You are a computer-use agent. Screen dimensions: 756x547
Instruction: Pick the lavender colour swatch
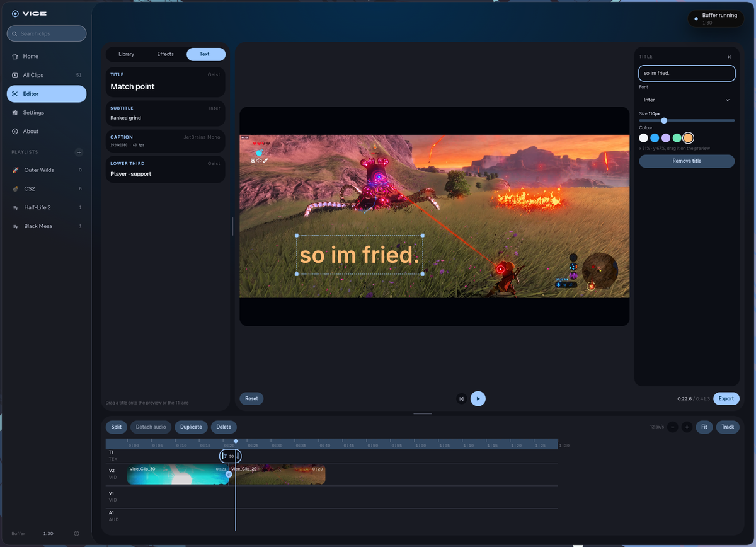pyautogui.click(x=666, y=137)
